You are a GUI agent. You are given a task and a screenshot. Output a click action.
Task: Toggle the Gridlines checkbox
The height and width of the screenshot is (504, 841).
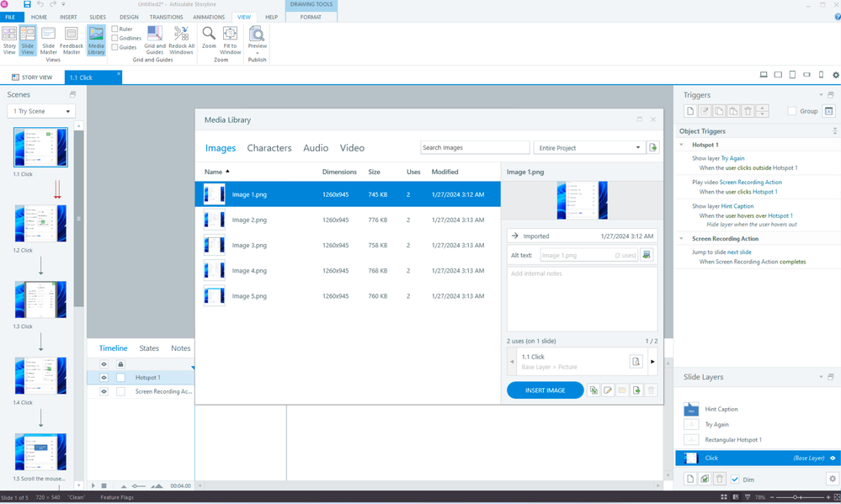pos(115,39)
